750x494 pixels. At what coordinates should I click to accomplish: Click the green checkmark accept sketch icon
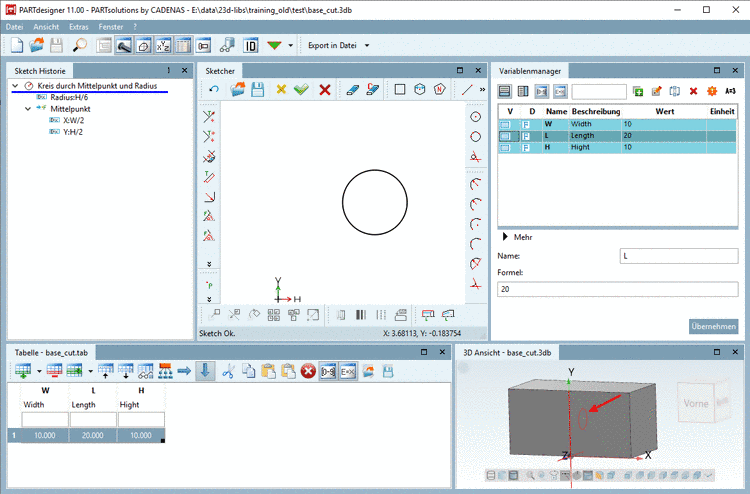point(301,90)
